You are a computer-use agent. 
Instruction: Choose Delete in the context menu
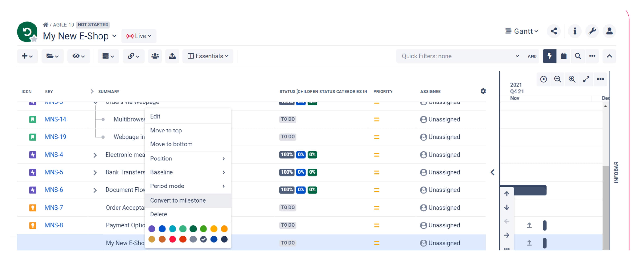click(188, 215)
